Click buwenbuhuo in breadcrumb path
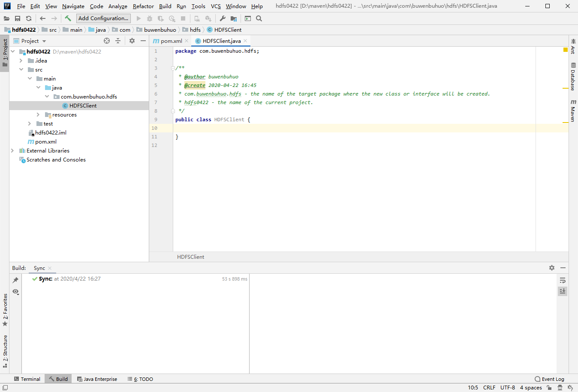This screenshot has width=578, height=392. [160, 30]
